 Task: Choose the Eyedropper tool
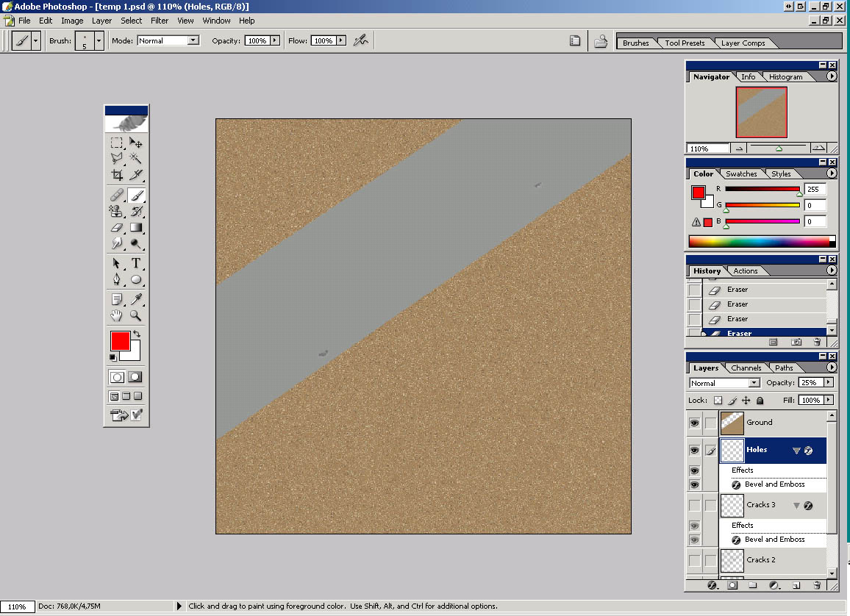tap(136, 298)
